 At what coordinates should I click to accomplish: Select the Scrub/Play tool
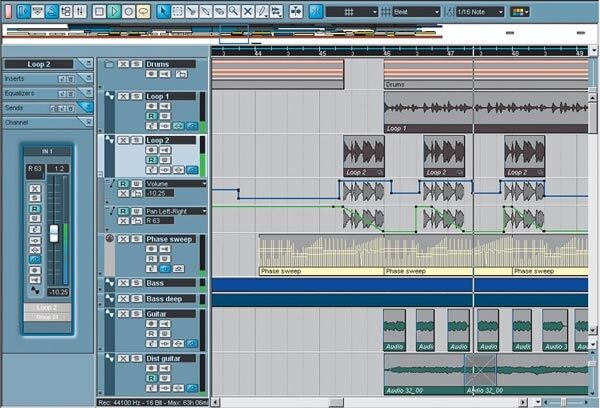click(x=276, y=11)
